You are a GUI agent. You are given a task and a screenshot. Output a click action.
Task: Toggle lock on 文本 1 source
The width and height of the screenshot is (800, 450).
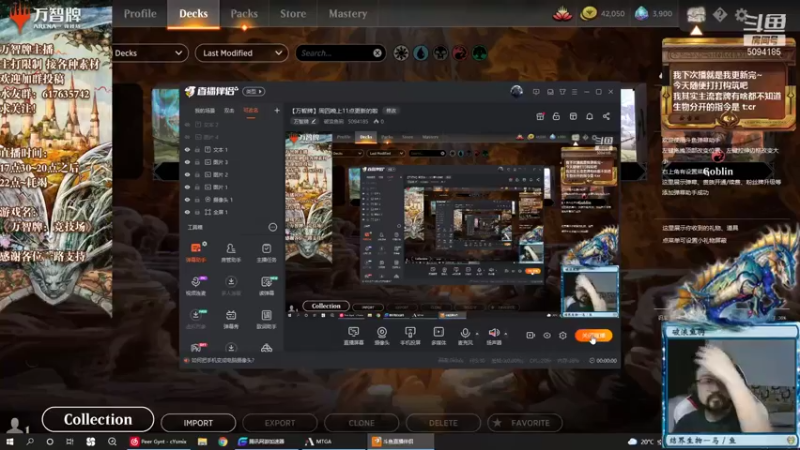(x=197, y=150)
